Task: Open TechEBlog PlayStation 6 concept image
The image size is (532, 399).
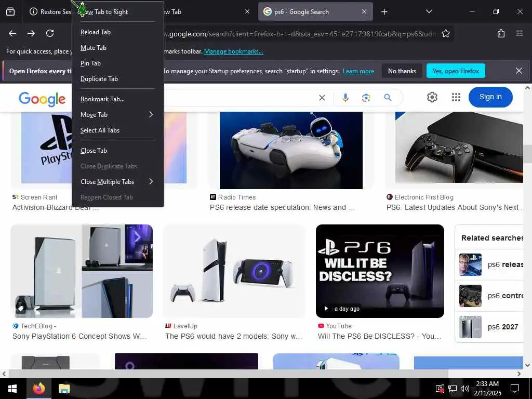Action: pyautogui.click(x=82, y=271)
